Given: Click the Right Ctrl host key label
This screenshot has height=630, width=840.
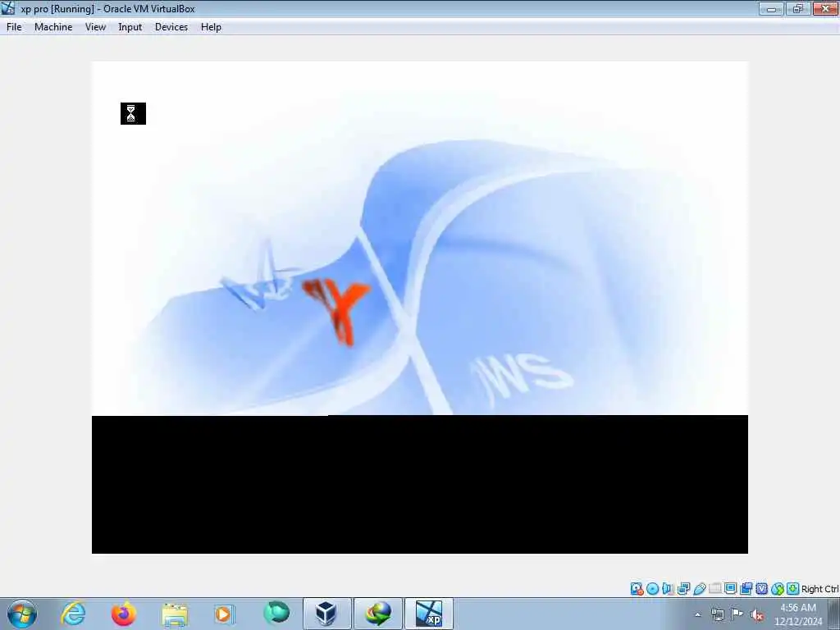Looking at the screenshot, I should 819,589.
